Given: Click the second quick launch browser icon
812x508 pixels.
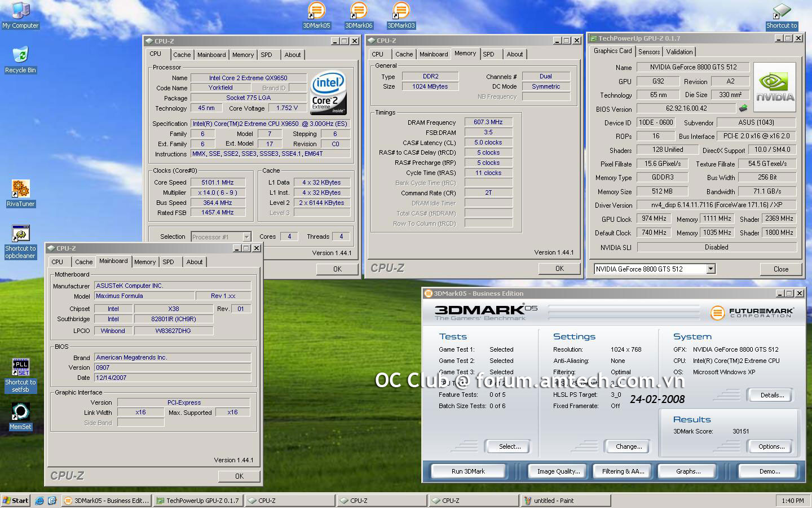Looking at the screenshot, I should point(52,500).
